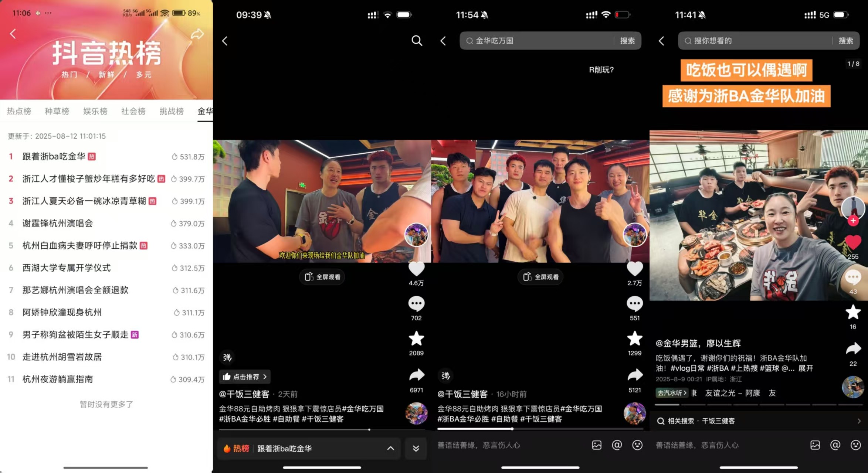Open 去汽水听 music link
This screenshot has height=473, width=868.
click(x=672, y=393)
